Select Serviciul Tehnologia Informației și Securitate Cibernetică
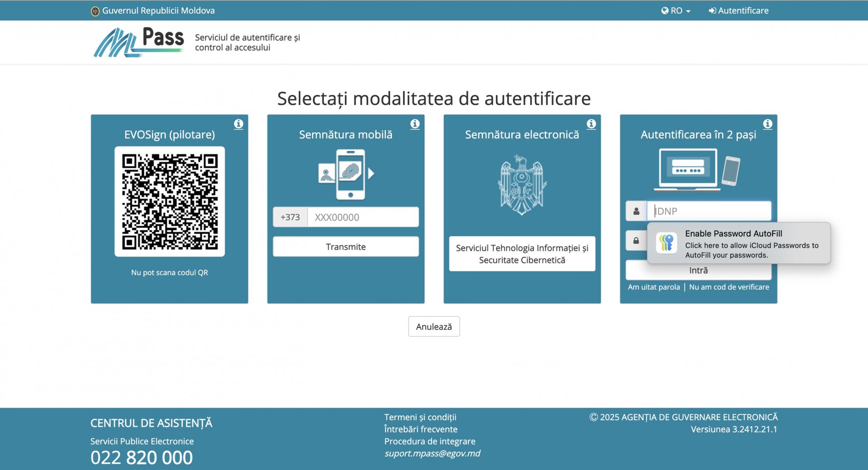Viewport: 868px width, 470px height. coord(522,254)
